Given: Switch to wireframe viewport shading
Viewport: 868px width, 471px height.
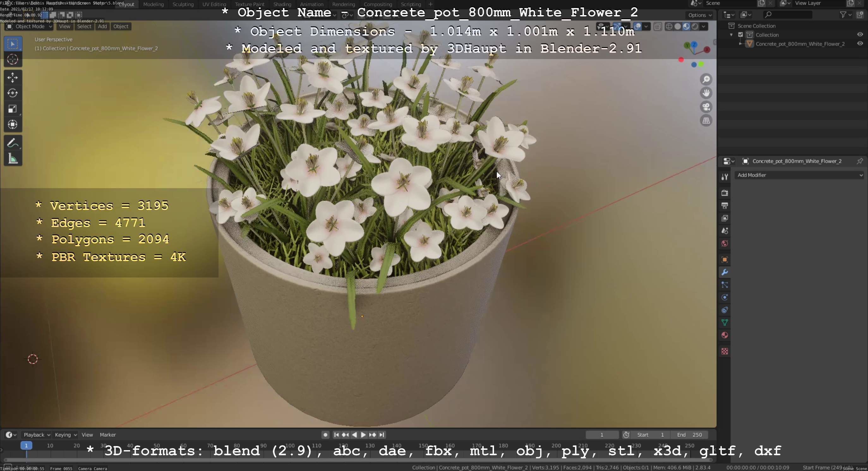Looking at the screenshot, I should click(x=669, y=26).
